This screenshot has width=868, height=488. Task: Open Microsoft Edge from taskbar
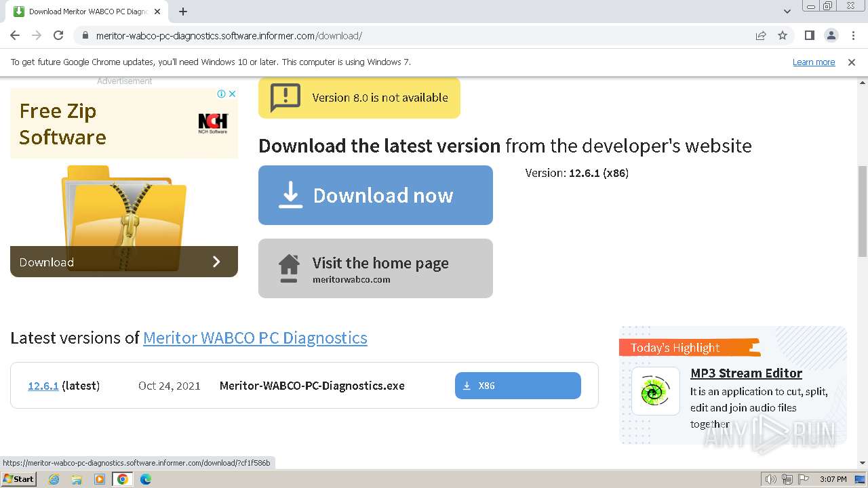[146, 479]
